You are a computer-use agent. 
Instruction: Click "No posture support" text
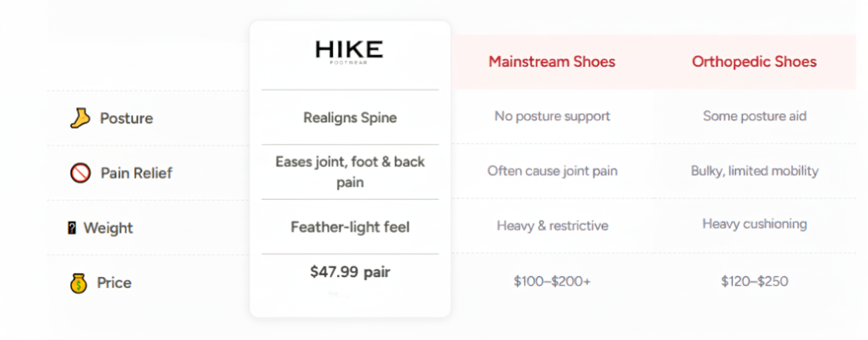click(552, 116)
